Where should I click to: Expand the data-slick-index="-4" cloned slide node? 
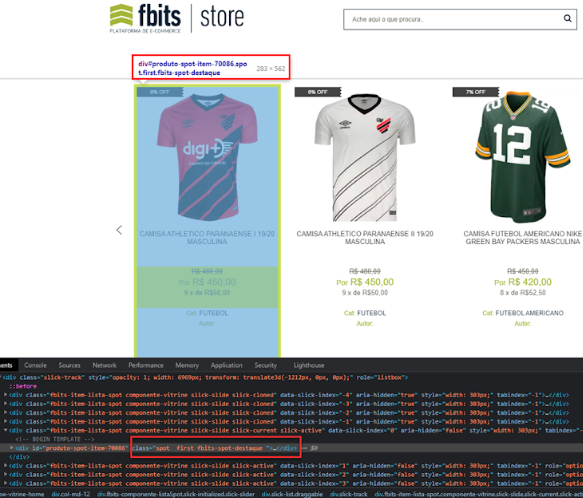6,395
